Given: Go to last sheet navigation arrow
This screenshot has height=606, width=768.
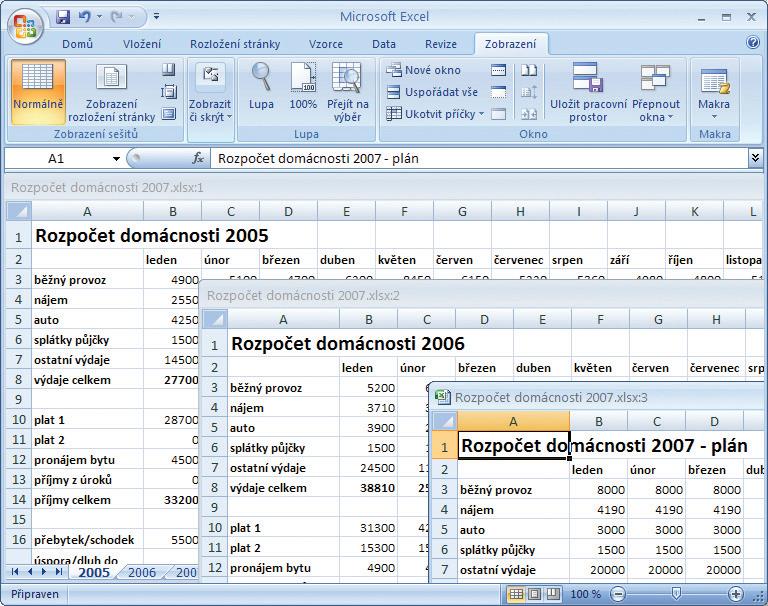Looking at the screenshot, I should point(59,572).
